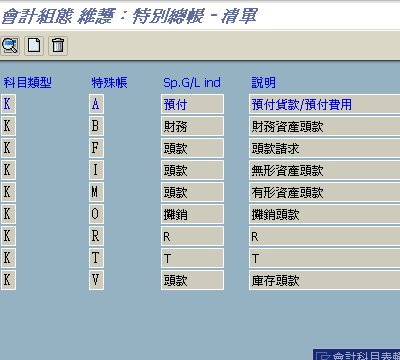This screenshot has width=400, height=360.
Task: Click R in the Sp.G/L ind column
Action: pyautogui.click(x=192, y=236)
